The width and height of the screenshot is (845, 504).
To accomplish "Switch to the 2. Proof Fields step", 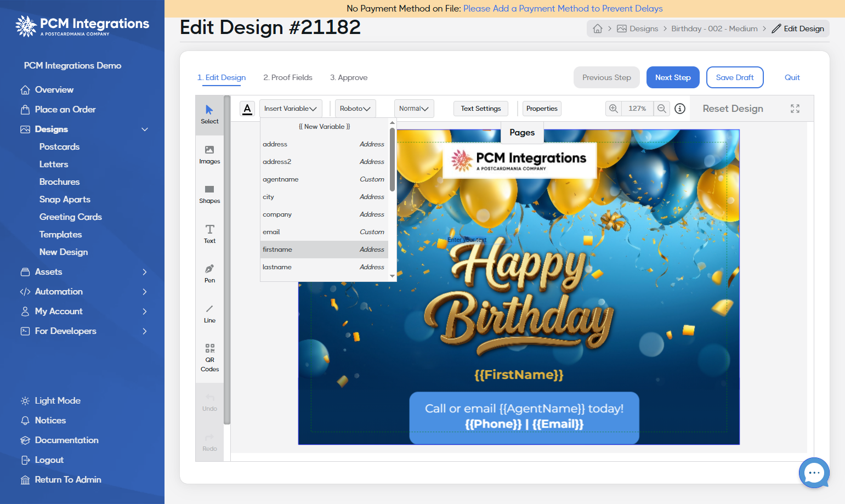I will [288, 77].
